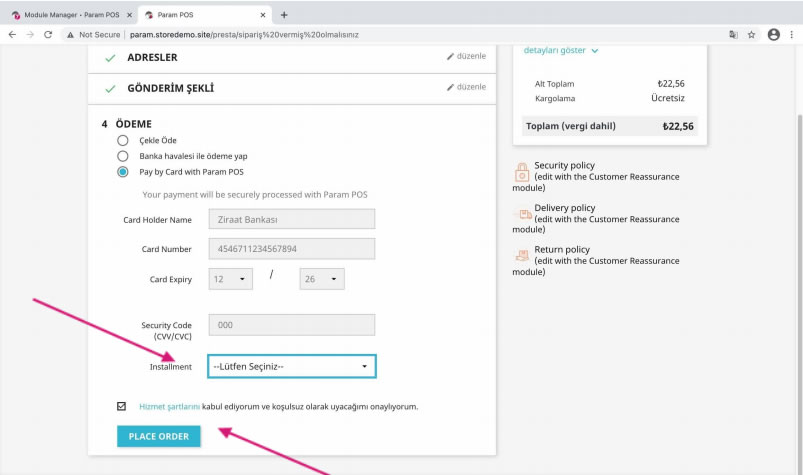Reload the page with the refresh icon
803x475 pixels.
(x=48, y=34)
